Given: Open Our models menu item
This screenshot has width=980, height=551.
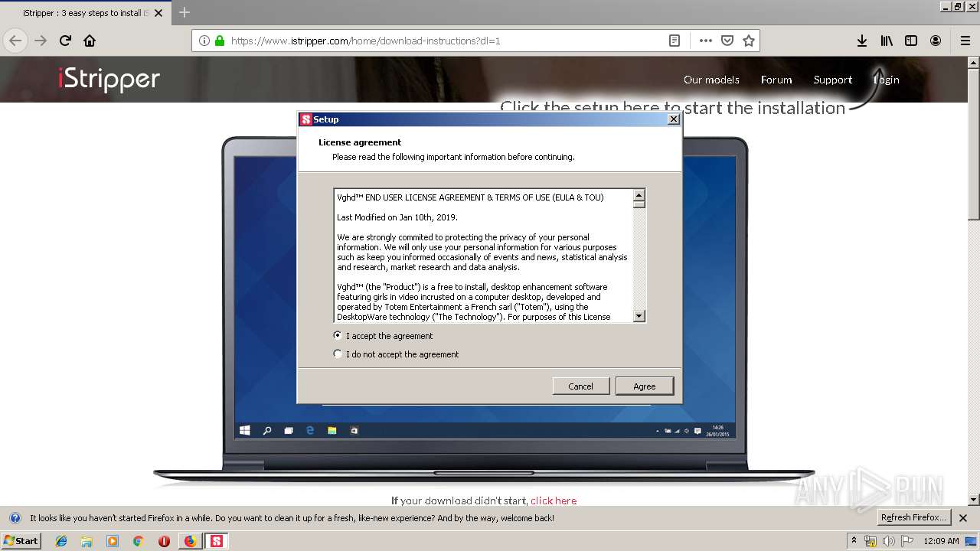Looking at the screenshot, I should [x=711, y=80].
